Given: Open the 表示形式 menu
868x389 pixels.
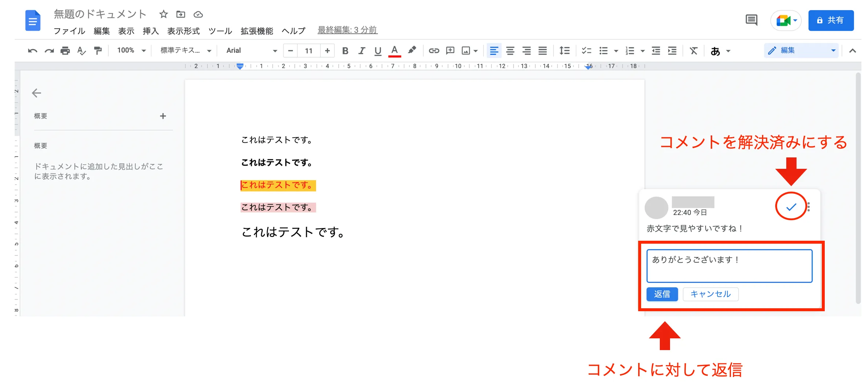Looking at the screenshot, I should click(184, 31).
